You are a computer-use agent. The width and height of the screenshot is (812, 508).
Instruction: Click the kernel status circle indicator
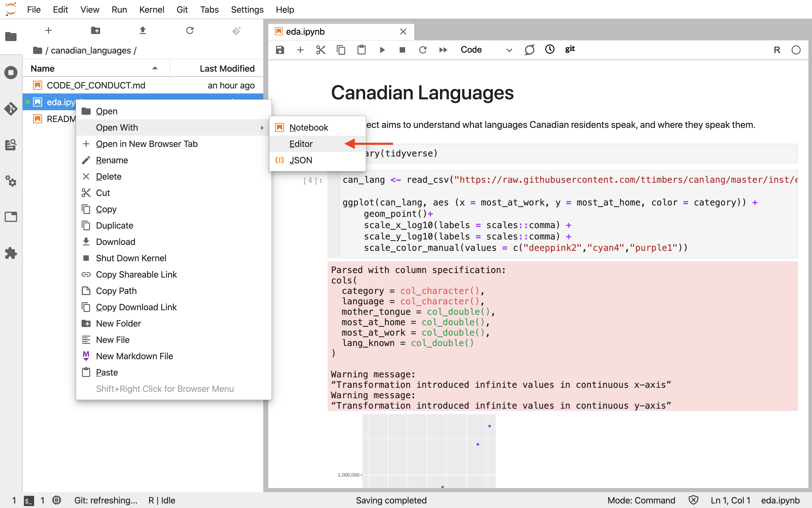796,50
